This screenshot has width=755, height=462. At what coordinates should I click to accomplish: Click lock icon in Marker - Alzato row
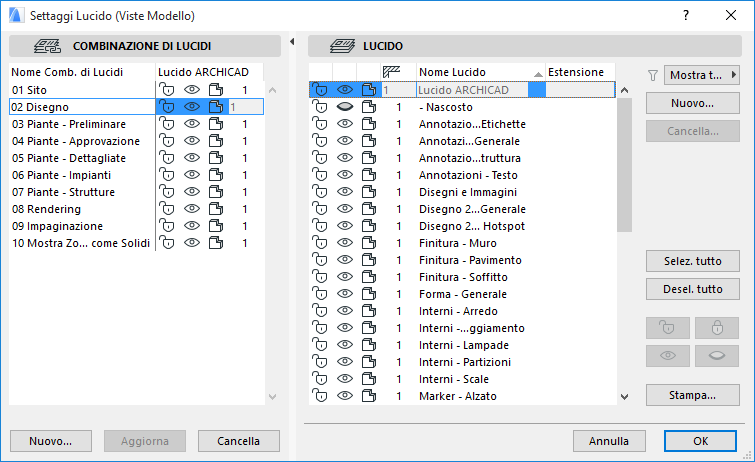click(320, 396)
